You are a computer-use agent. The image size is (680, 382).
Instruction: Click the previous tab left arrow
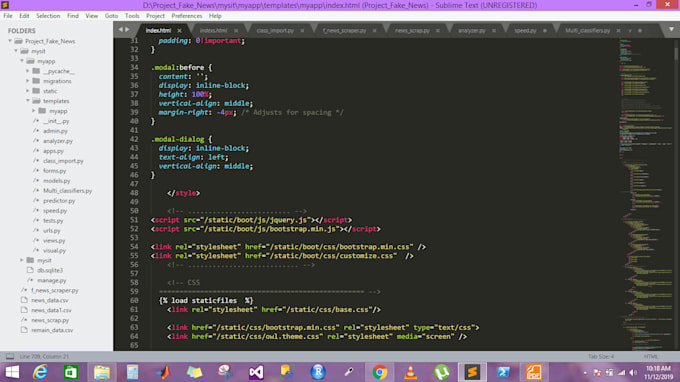click(x=121, y=29)
